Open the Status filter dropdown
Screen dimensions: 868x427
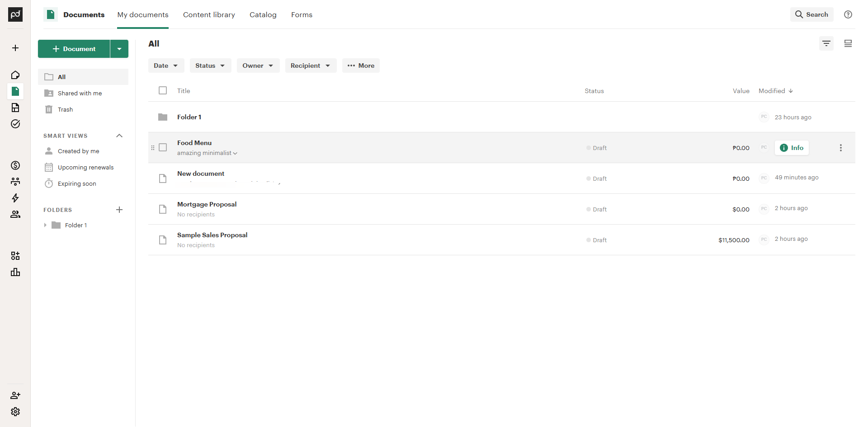coord(210,66)
